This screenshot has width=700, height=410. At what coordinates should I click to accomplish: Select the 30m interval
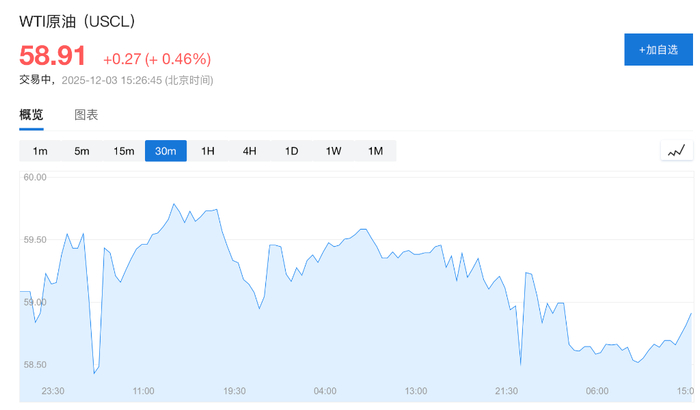(166, 151)
